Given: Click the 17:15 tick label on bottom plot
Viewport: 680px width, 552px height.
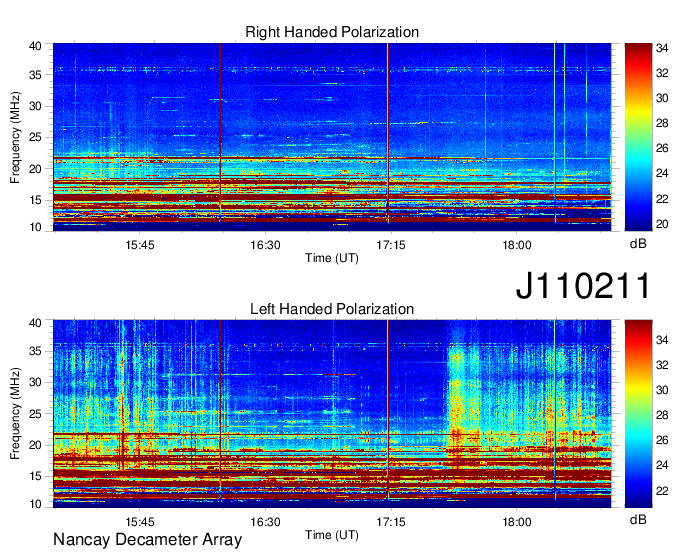Looking at the screenshot, I should click(391, 522).
